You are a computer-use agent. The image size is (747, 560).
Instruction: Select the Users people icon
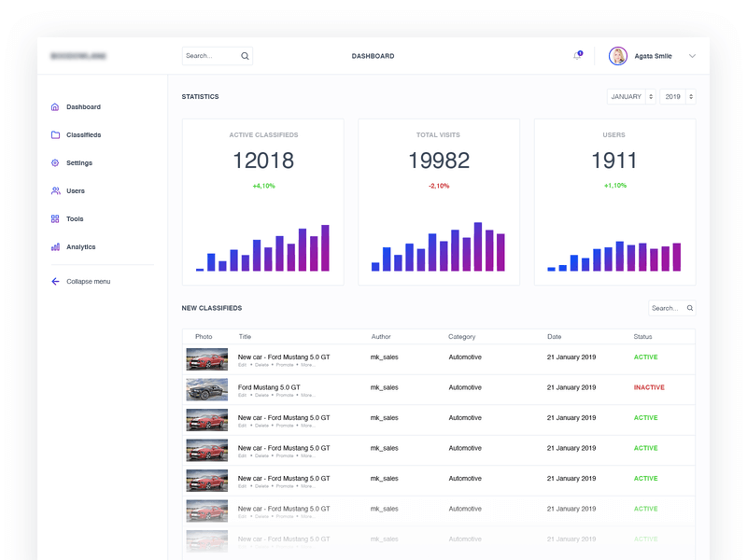[55, 190]
